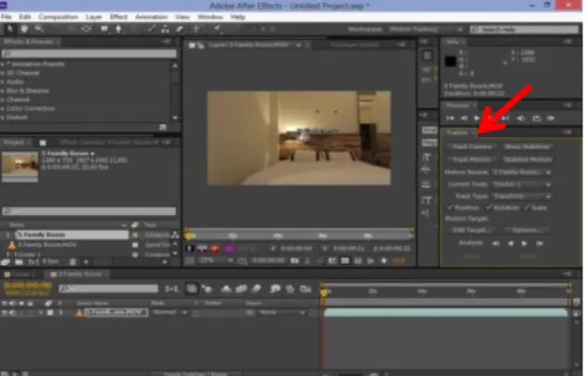Screen dimensions: 588x376
Task: Select the Hand tool
Action: 24,29
